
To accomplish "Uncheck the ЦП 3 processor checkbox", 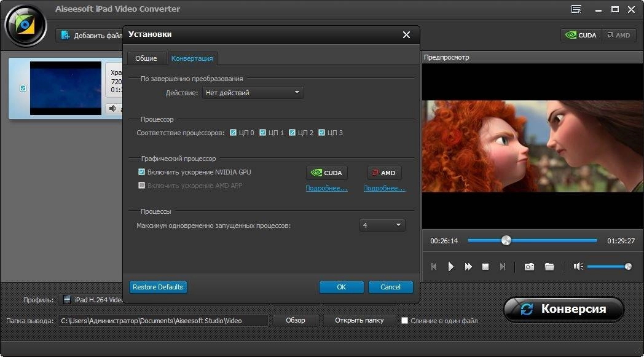I will click(321, 133).
